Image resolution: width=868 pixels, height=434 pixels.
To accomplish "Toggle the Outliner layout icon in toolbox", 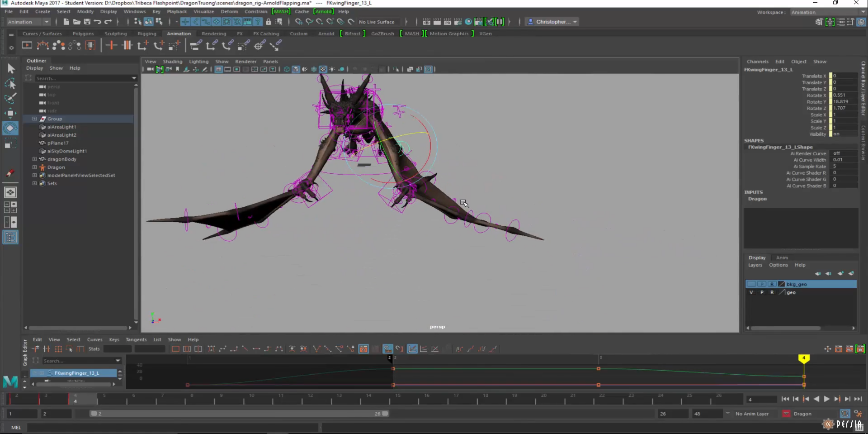I will 10,237.
